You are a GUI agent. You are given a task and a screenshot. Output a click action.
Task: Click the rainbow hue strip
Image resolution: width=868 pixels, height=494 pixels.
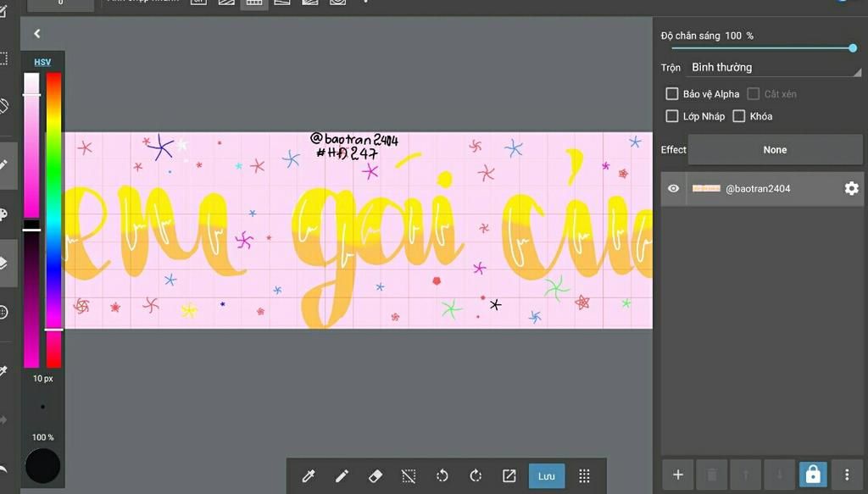click(x=53, y=220)
